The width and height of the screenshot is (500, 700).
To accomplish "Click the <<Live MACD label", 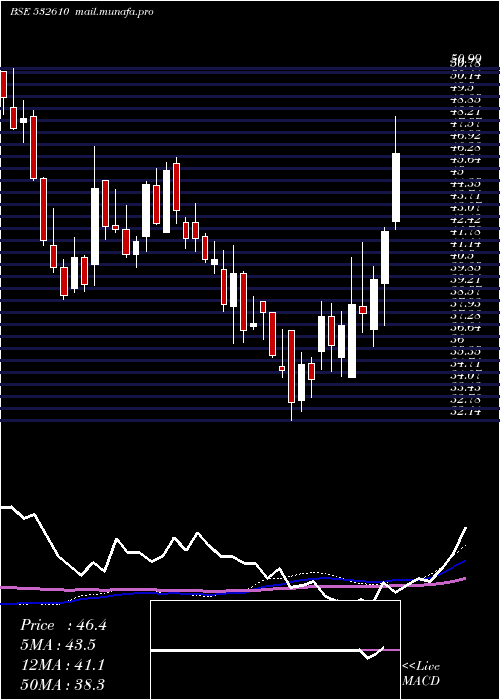I will pos(421,673).
